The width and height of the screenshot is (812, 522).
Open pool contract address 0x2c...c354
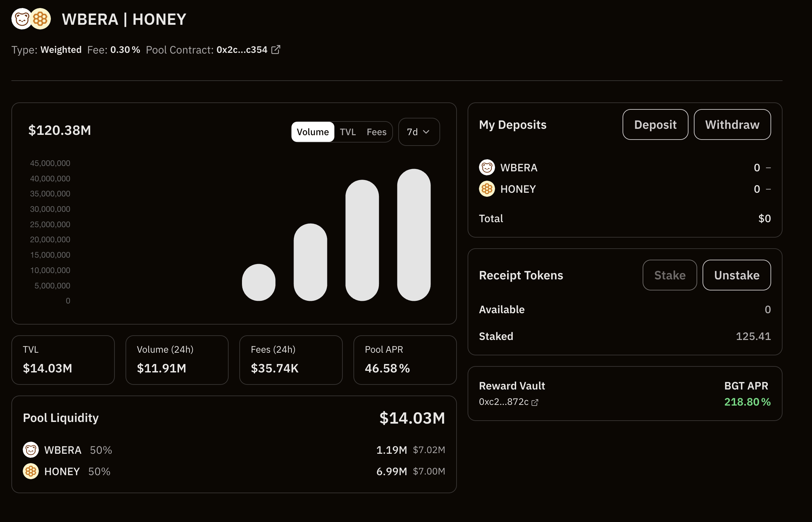[x=242, y=50]
